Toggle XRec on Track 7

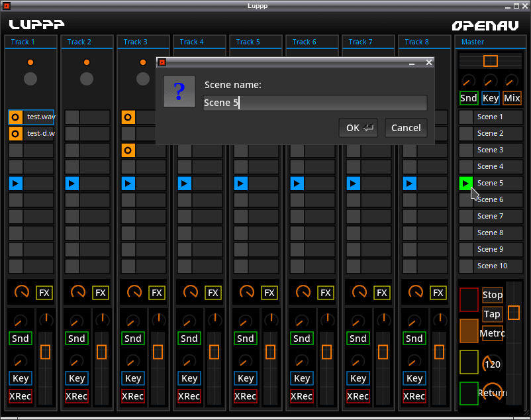(358, 396)
